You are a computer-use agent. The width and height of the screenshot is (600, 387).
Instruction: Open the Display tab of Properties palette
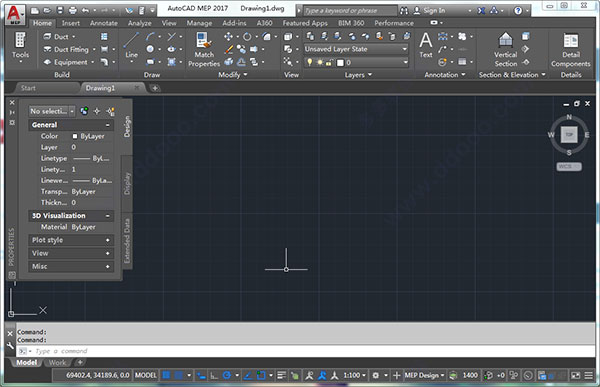pyautogui.click(x=127, y=184)
